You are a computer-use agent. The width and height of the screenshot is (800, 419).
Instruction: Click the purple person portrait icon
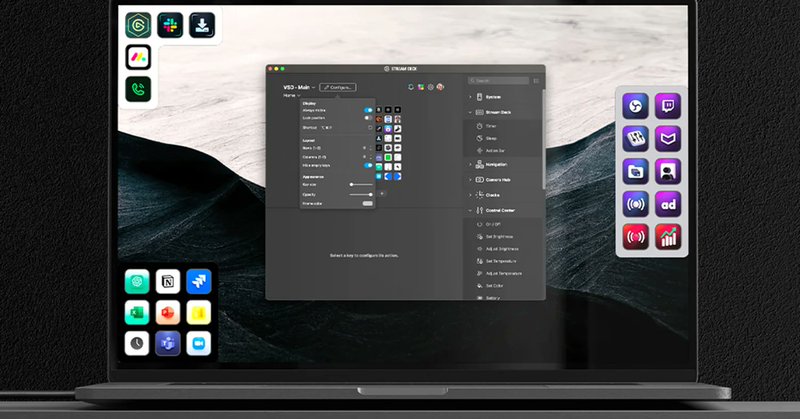tap(668, 171)
